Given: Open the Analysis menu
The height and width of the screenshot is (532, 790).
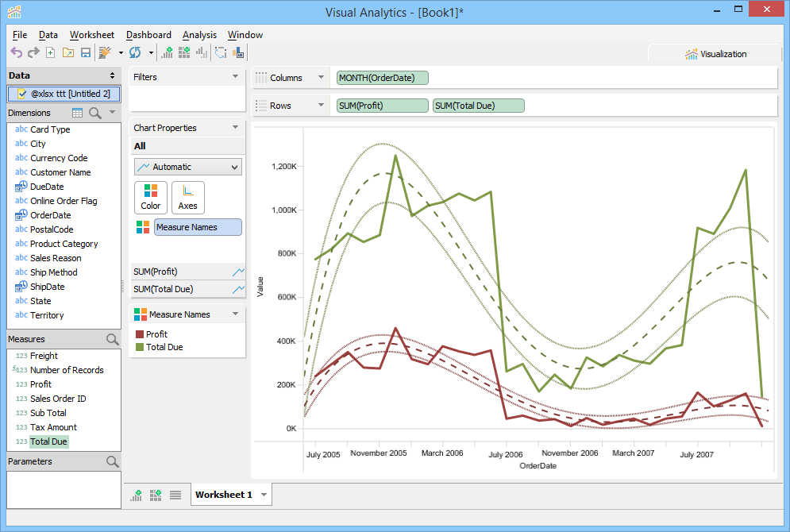Looking at the screenshot, I should (199, 35).
